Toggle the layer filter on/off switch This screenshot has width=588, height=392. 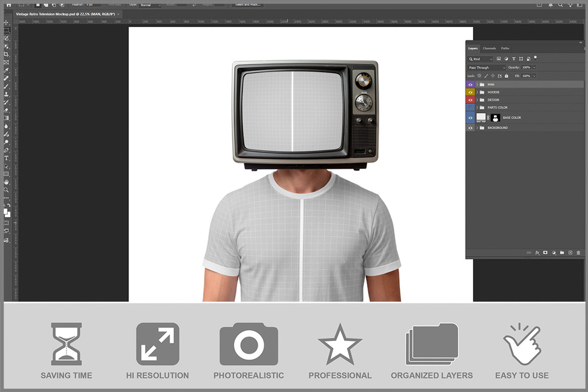tap(535, 58)
